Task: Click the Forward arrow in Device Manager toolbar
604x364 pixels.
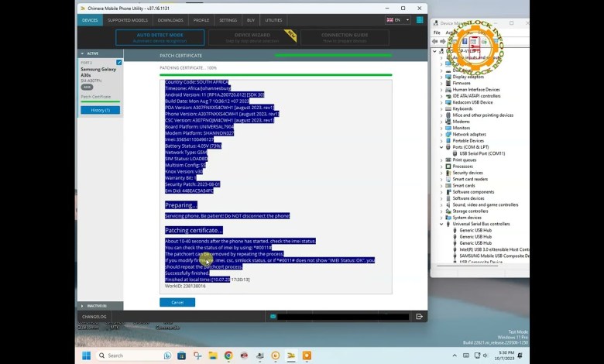Action: (x=443, y=41)
